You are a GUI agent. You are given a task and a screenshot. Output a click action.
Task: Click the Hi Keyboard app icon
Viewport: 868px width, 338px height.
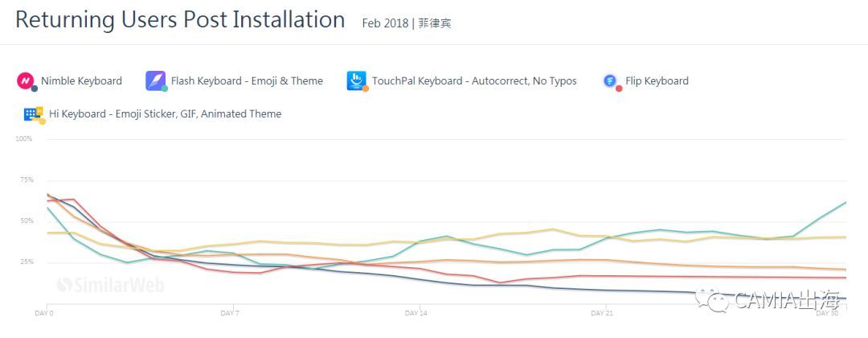click(33, 113)
